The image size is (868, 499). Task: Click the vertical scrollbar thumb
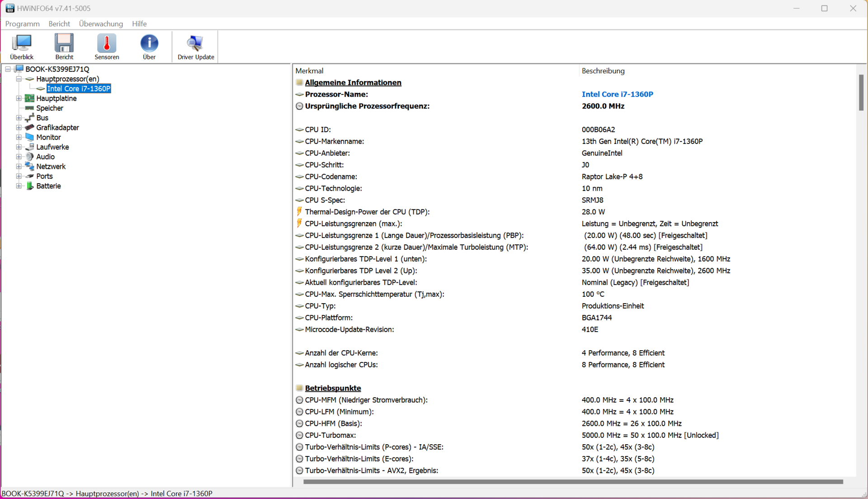(861, 92)
